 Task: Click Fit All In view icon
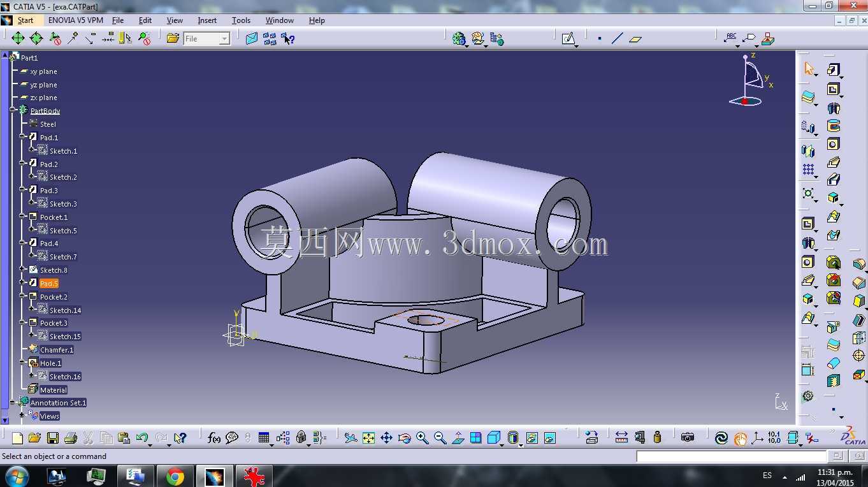pyautogui.click(x=368, y=438)
